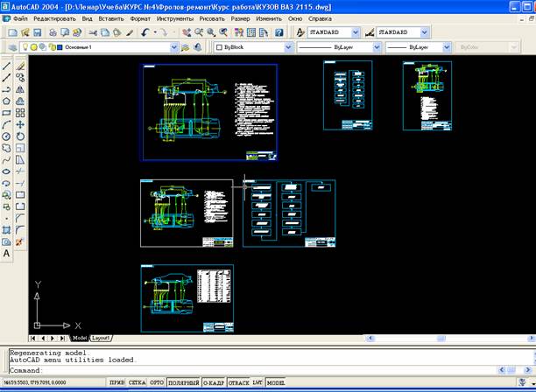Expand the ByBlock color dropdown
Viewport: 536px width, 392px height.
288,47
